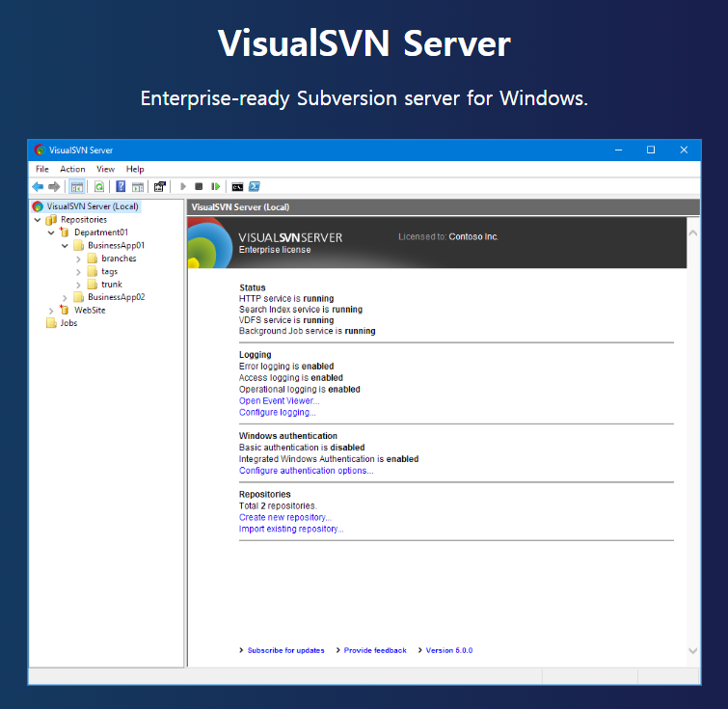Open the View menu
728x709 pixels.
[105, 169]
